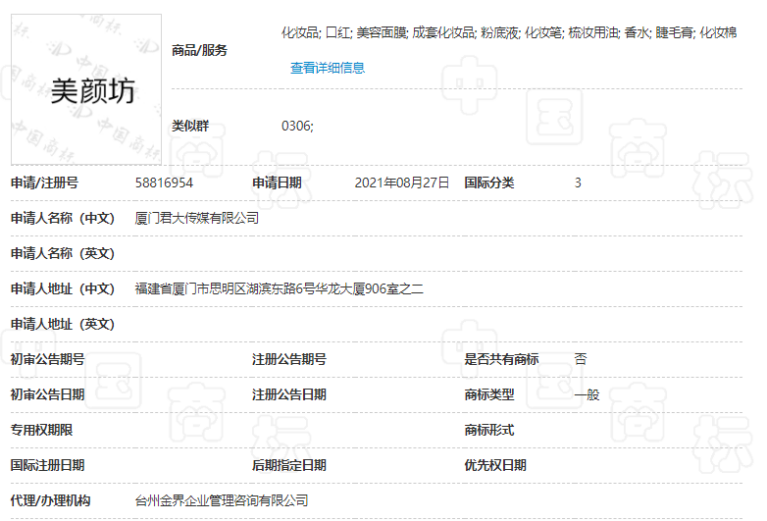
Task: Click applicant name 厦门君大传媒有限公司
Action: point(197,218)
